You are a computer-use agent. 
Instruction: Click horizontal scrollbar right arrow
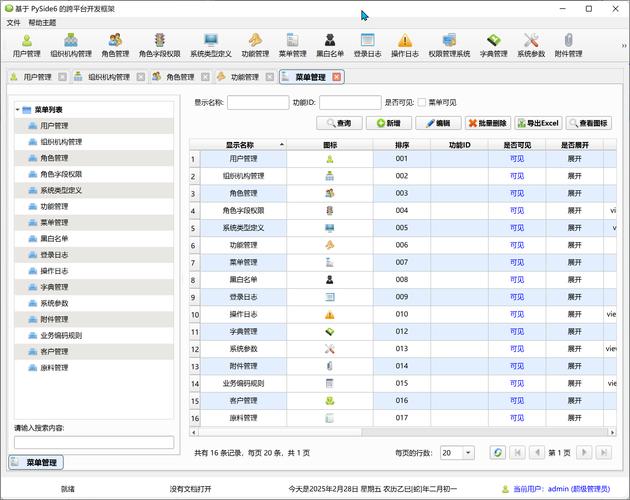tap(612, 432)
